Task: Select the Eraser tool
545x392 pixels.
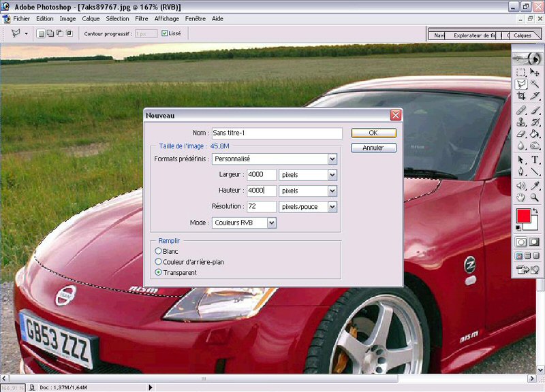Action: click(x=520, y=133)
